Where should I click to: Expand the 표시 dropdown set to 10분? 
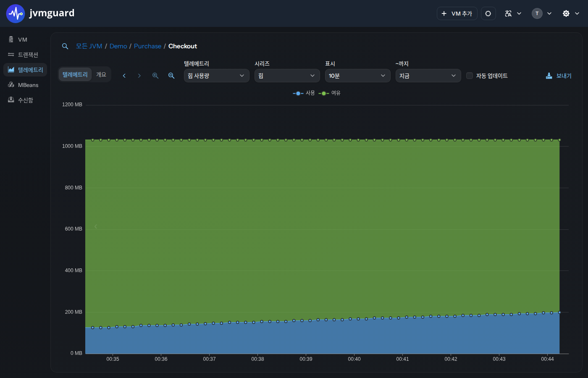358,76
